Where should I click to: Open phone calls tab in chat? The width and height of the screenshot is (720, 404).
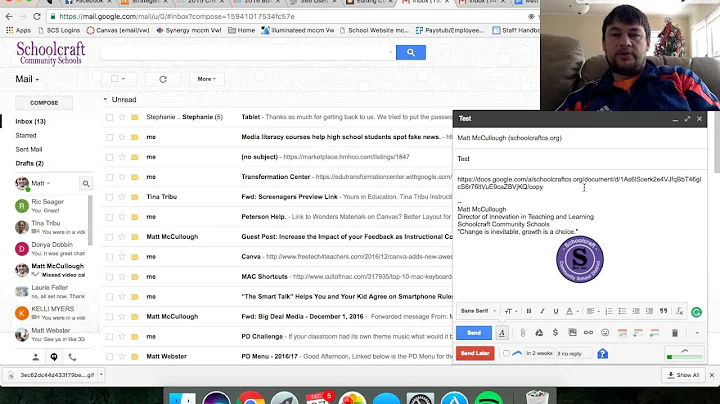72,357
